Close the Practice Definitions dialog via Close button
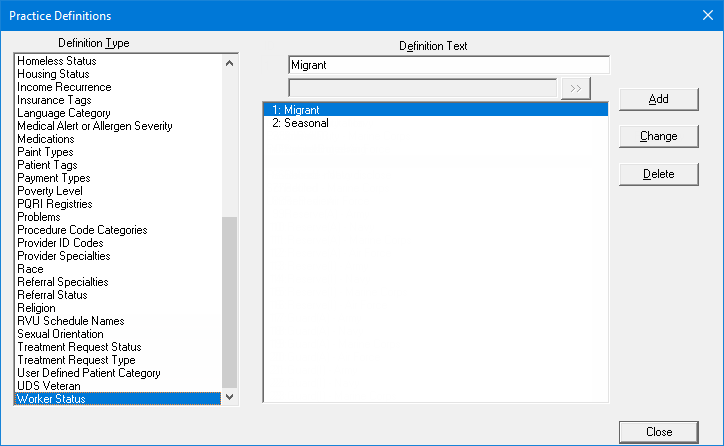 point(658,432)
